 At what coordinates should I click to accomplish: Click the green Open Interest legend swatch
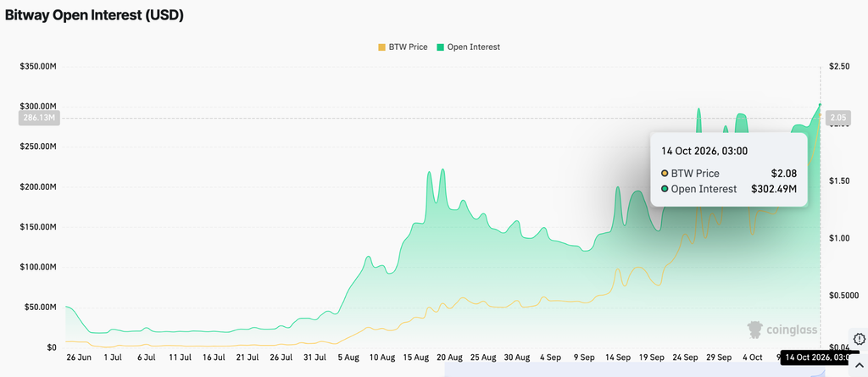point(440,47)
